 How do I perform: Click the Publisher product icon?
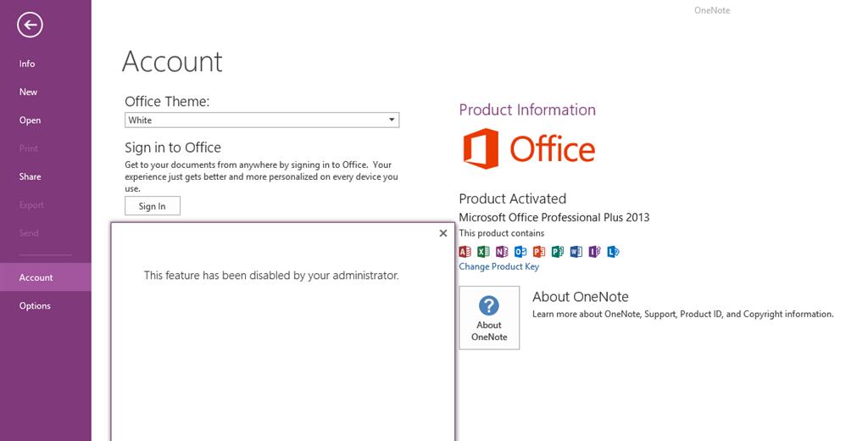[x=558, y=252]
